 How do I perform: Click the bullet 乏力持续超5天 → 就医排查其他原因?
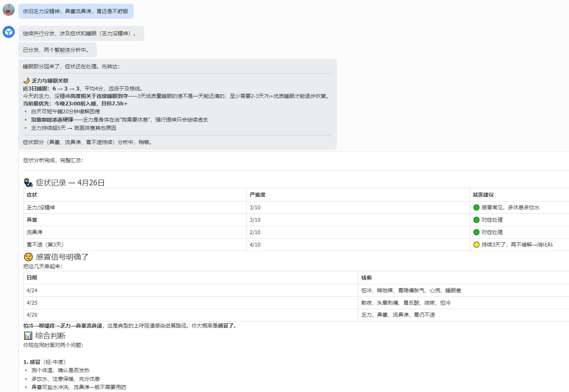(x=74, y=128)
